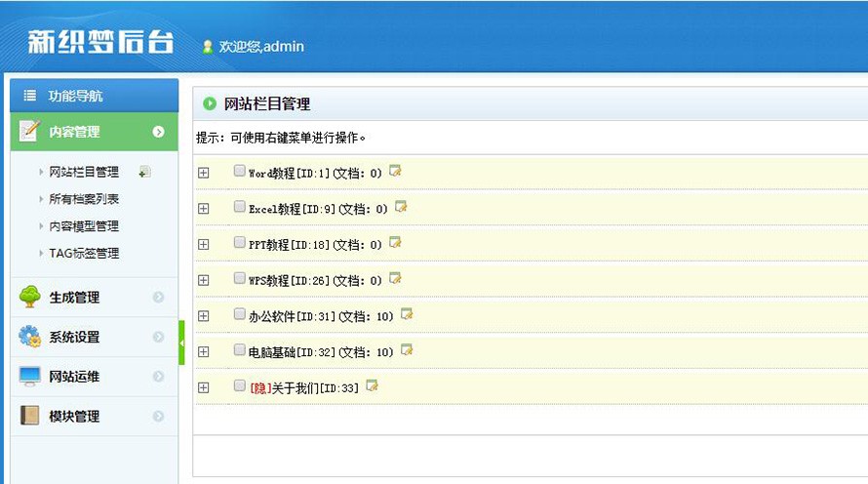This screenshot has height=484, width=868.
Task: Expand the Word教程 category with plus box
Action: (x=204, y=173)
